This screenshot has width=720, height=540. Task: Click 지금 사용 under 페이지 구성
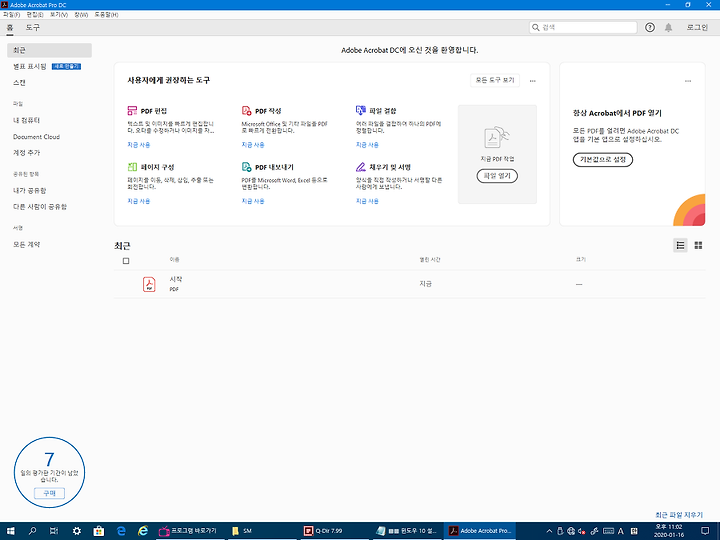tap(139, 201)
